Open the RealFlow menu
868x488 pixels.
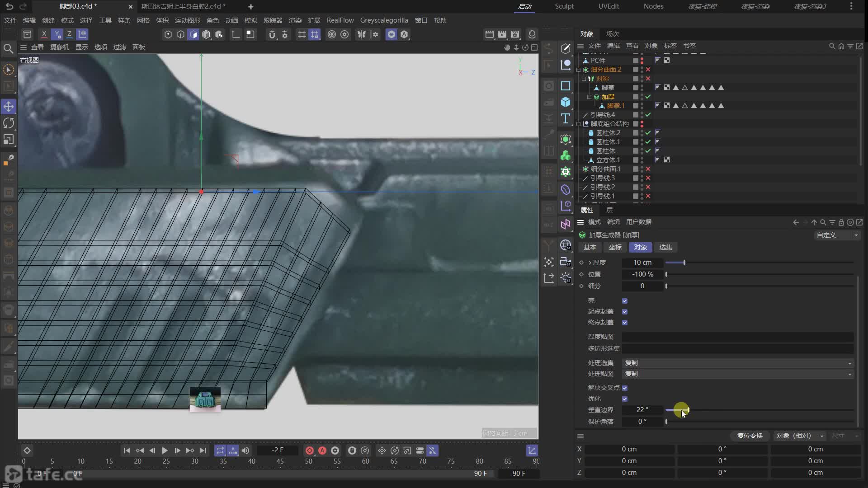coord(340,20)
